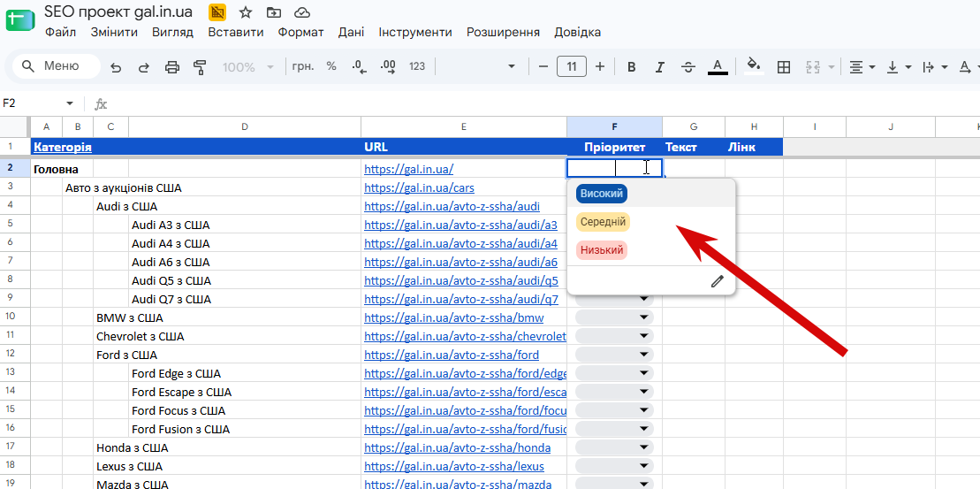Click the Undo arrow
980x489 pixels.
click(x=116, y=67)
